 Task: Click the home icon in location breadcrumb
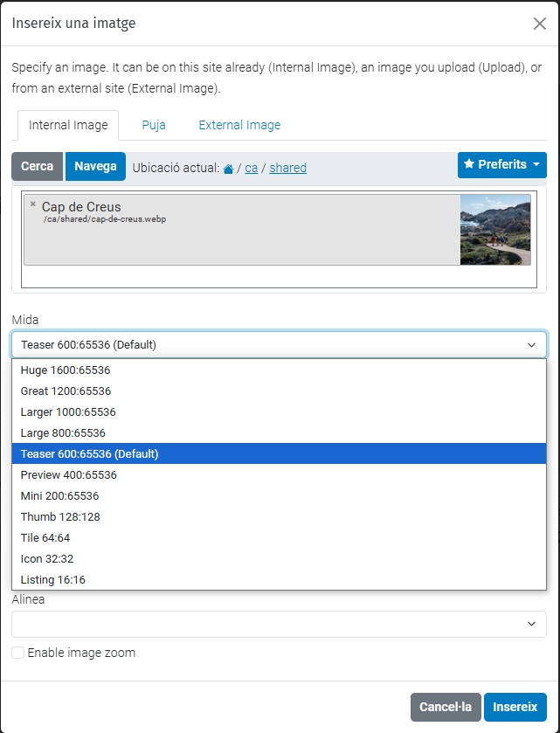click(229, 168)
